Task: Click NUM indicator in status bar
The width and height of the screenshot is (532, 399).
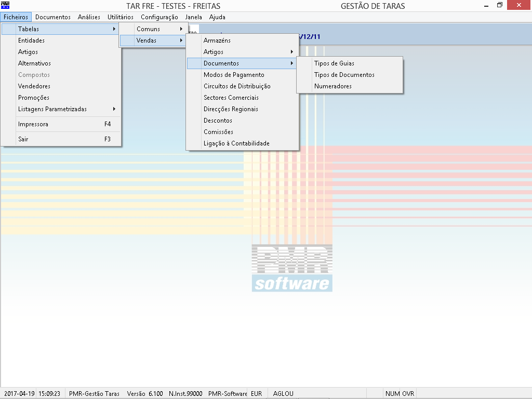Action: tap(392, 394)
